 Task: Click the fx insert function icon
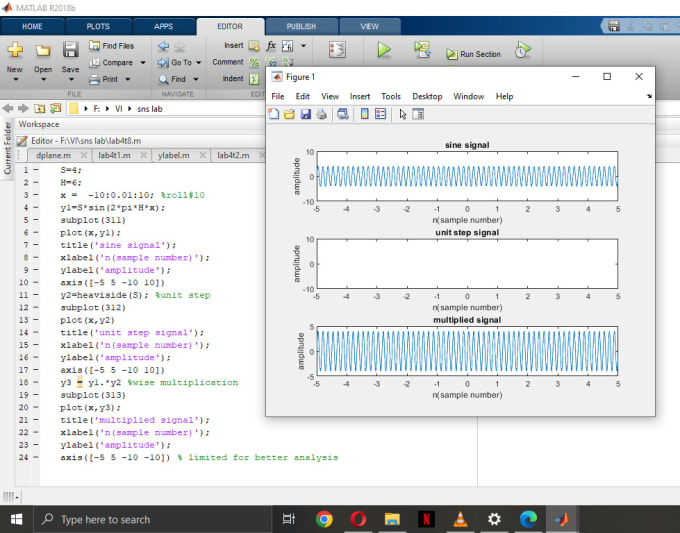point(271,45)
